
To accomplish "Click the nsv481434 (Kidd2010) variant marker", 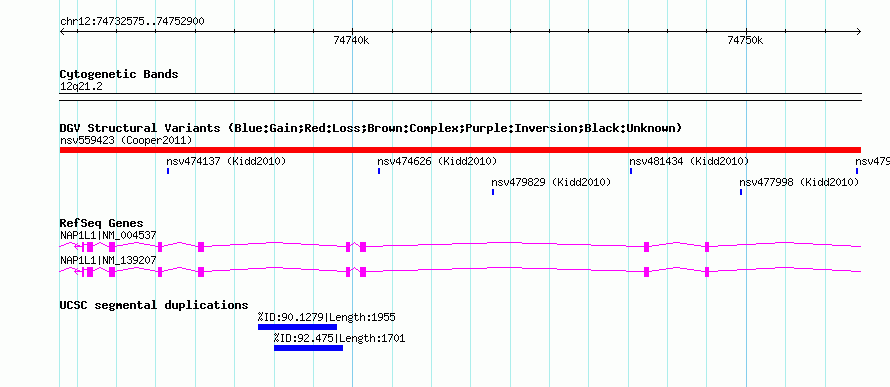I will point(631,171).
